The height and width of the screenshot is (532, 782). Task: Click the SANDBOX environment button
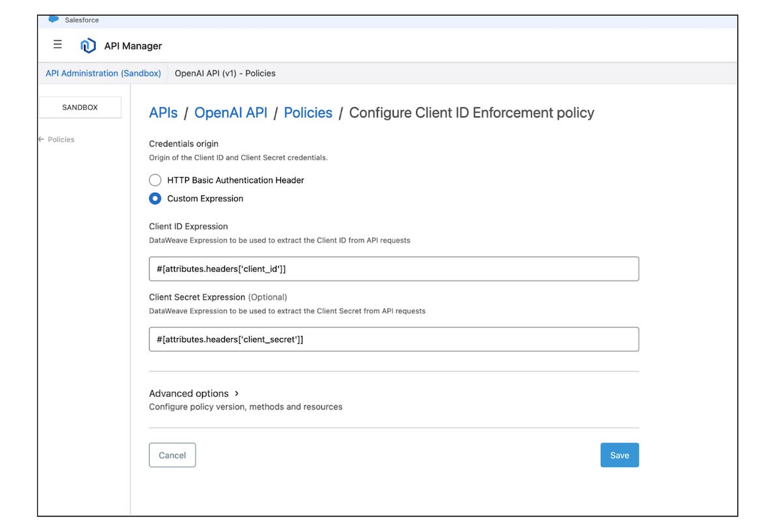pyautogui.click(x=80, y=107)
